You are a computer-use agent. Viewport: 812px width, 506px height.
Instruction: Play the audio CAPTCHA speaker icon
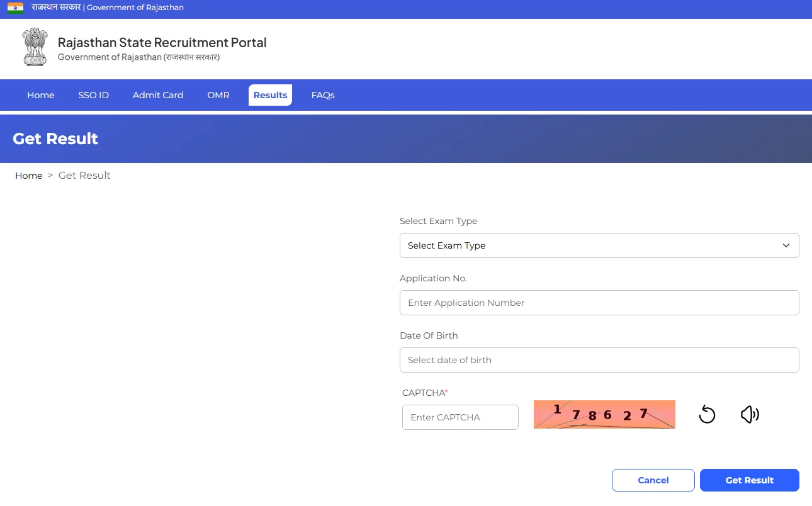(x=750, y=414)
